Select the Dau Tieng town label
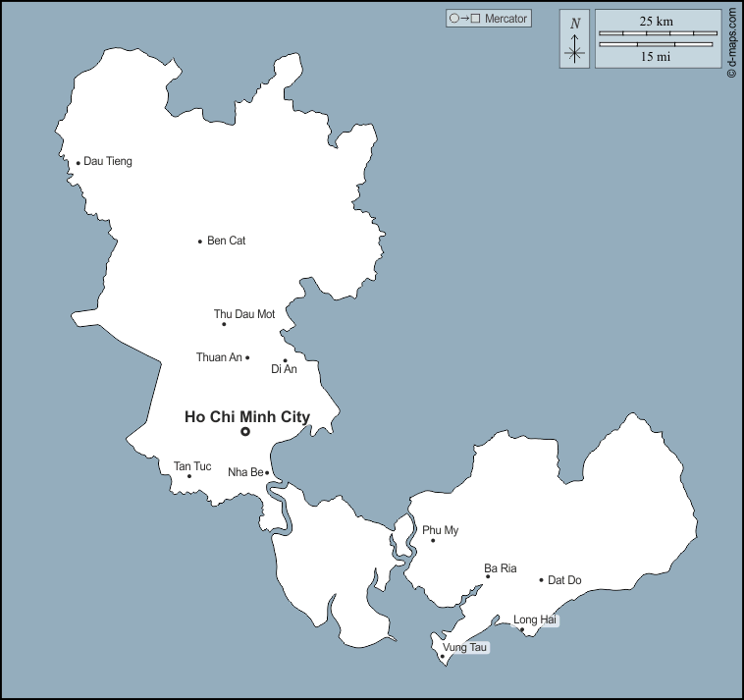744x700 pixels. pos(108,161)
